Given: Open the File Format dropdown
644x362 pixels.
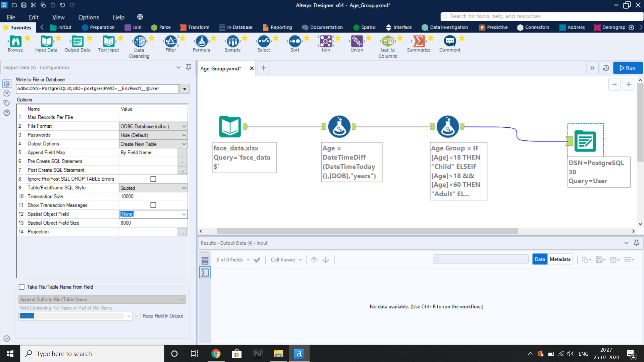Looking at the screenshot, I should [x=183, y=126].
